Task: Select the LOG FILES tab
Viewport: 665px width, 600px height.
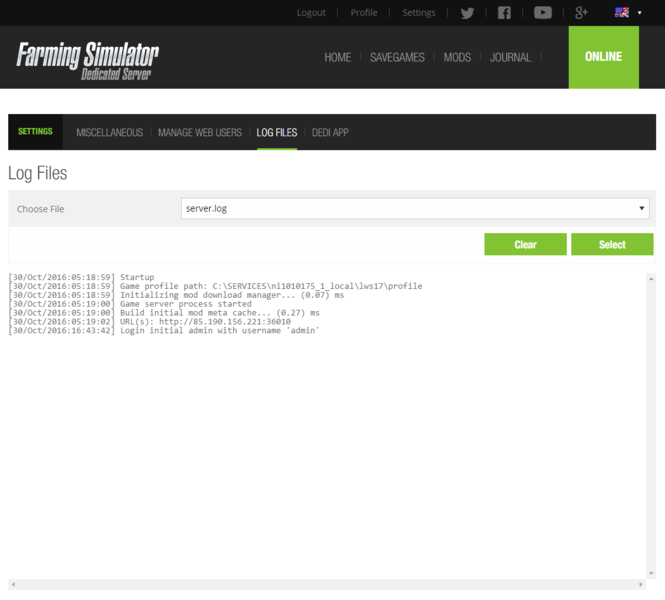Action: [x=277, y=133]
